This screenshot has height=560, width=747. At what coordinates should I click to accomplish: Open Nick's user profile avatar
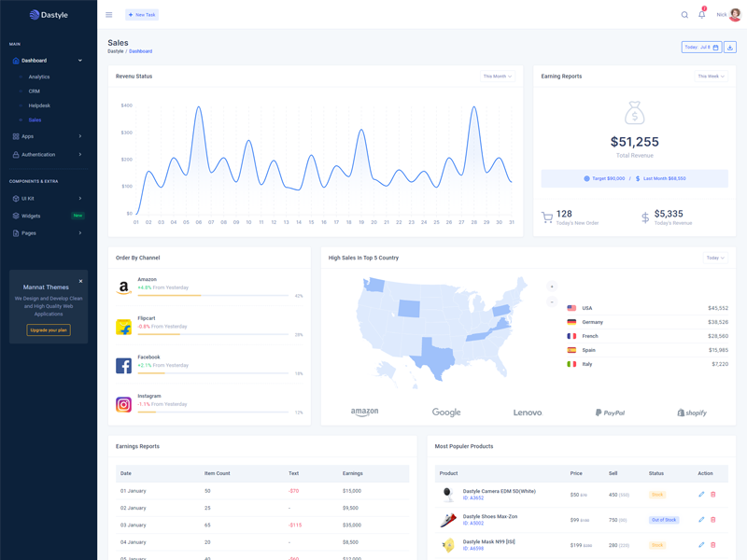point(735,15)
